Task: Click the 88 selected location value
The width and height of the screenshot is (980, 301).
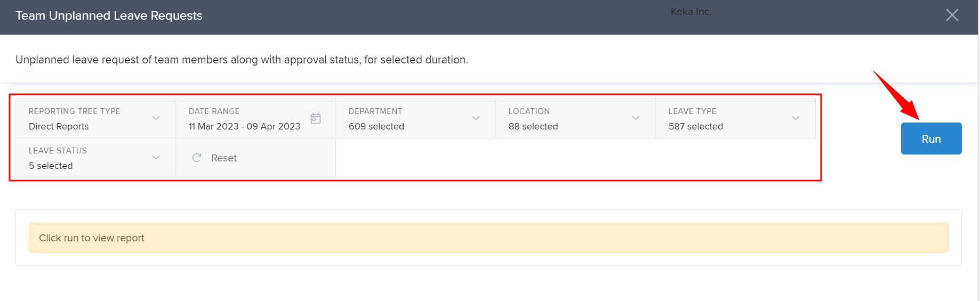Action: pos(533,126)
